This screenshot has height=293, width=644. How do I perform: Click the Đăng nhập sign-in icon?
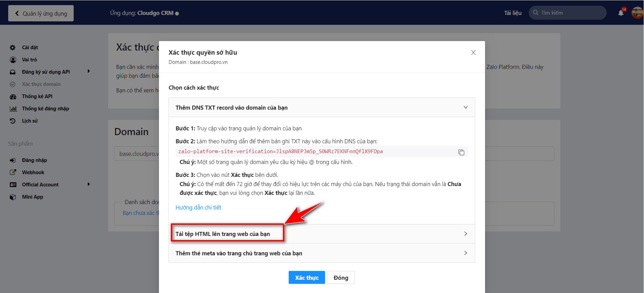pyautogui.click(x=13, y=160)
